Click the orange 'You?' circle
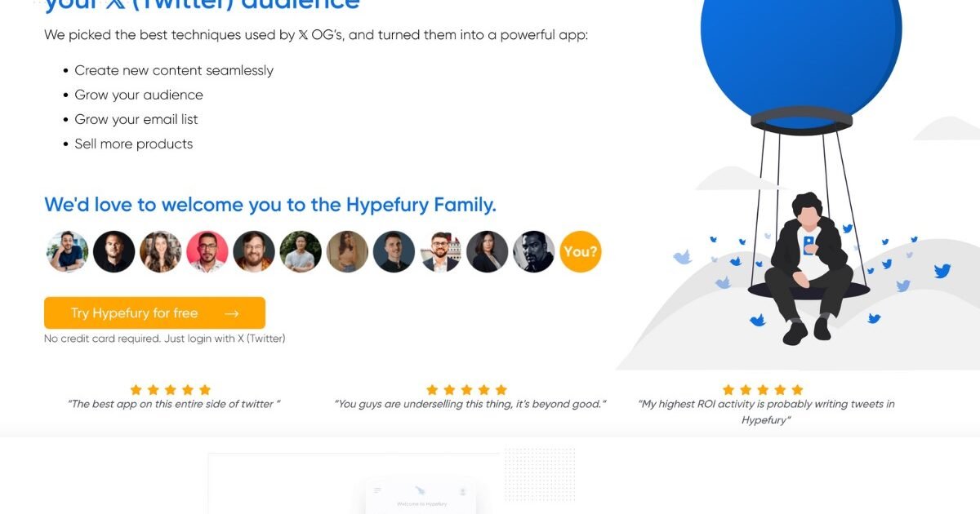This screenshot has height=514, width=980. [x=581, y=251]
